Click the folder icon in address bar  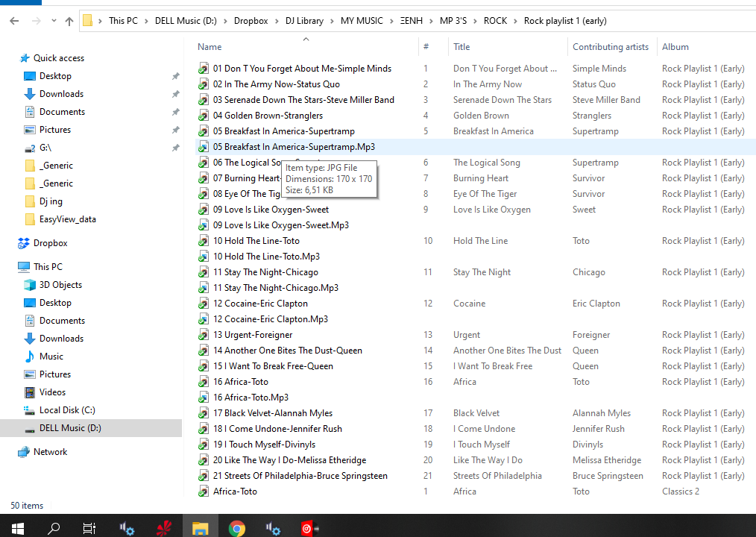pyautogui.click(x=87, y=21)
